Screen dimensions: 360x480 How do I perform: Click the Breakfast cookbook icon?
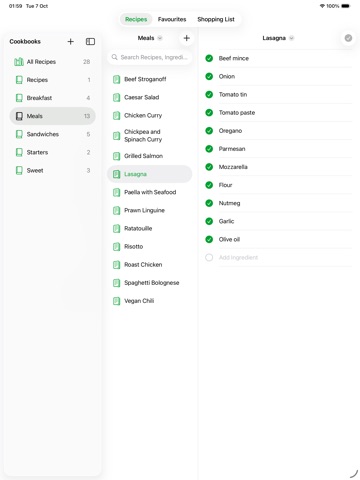[x=19, y=98]
